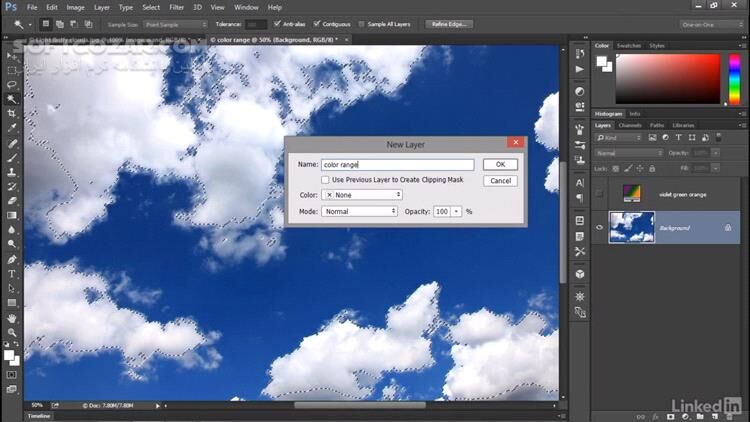Image resolution: width=750 pixels, height=422 pixels.
Task: Select the Pen tool
Action: [12, 259]
